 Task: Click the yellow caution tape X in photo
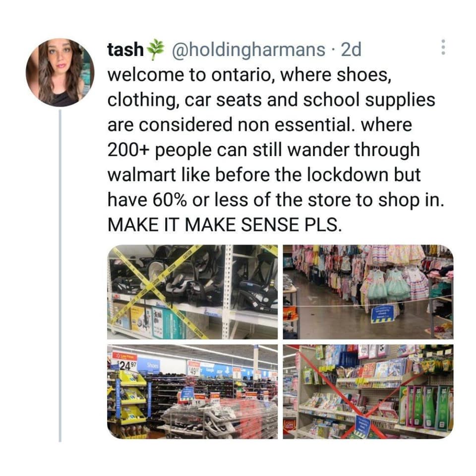click(x=158, y=292)
